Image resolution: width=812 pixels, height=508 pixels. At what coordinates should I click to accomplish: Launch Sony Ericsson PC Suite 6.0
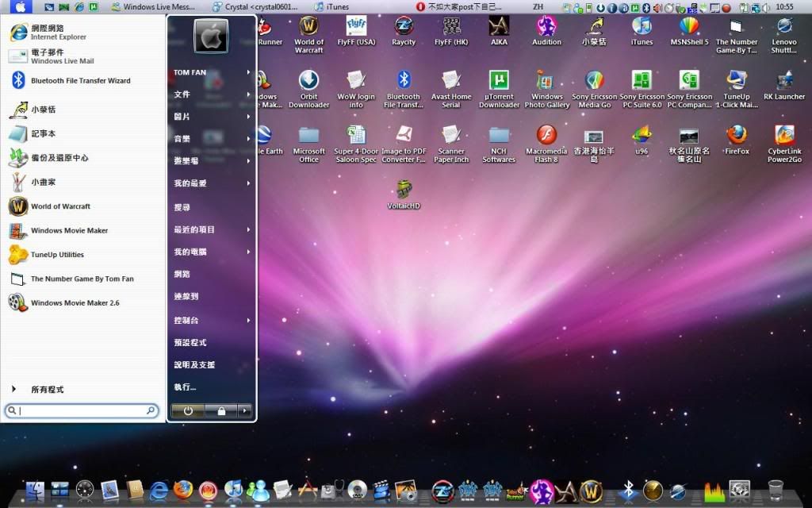(x=642, y=89)
